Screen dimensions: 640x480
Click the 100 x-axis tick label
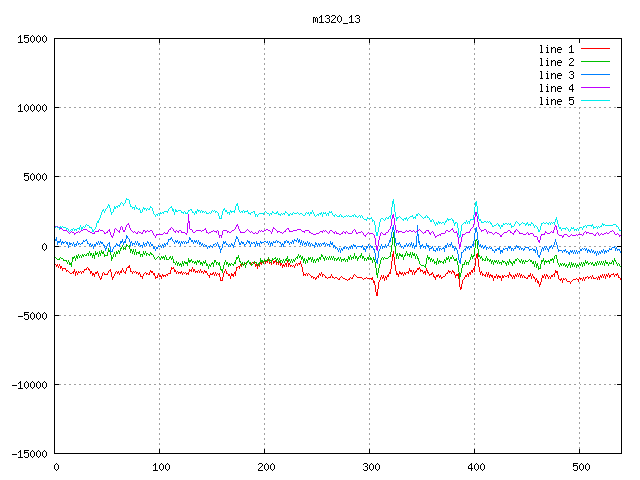(x=160, y=467)
